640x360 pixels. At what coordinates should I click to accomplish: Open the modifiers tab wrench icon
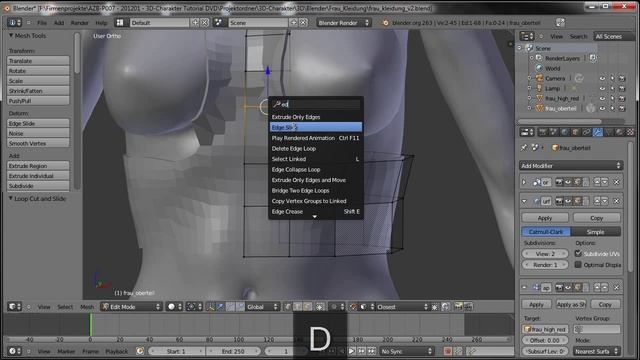597,132
